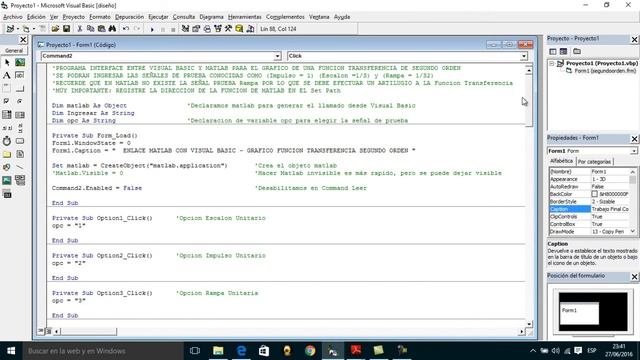Open the Herramientas menu
This screenshot has width=640, height=360.
click(244, 17)
